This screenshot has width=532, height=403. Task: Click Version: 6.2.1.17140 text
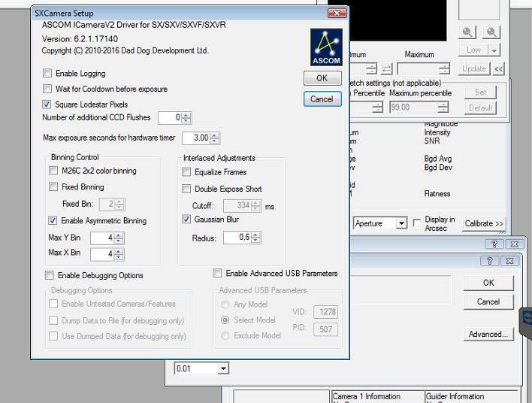point(80,38)
